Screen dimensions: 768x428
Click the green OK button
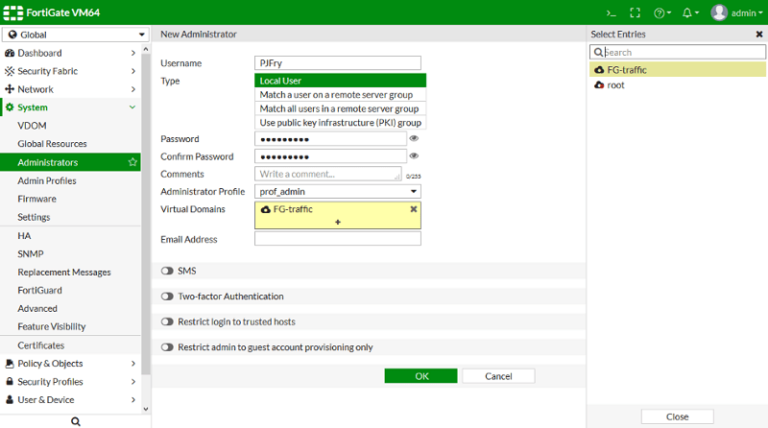point(421,376)
